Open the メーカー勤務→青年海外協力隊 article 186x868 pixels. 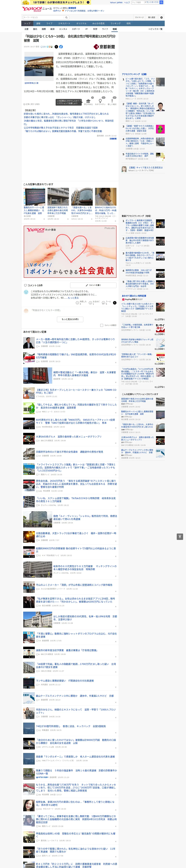(x=70, y=343)
